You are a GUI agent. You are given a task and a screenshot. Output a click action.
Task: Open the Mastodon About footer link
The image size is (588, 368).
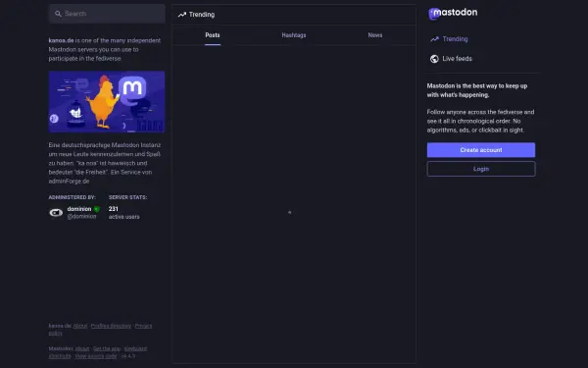pyautogui.click(x=82, y=348)
